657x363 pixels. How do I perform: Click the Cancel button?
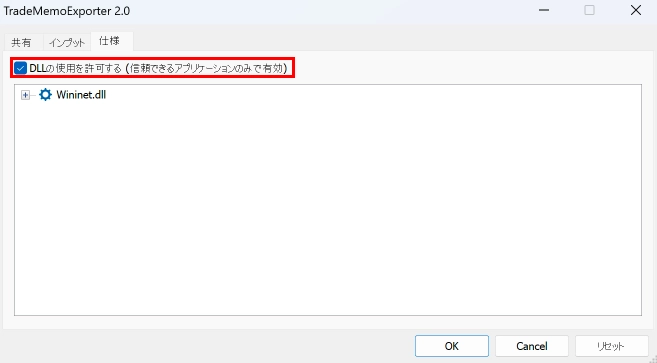click(532, 346)
